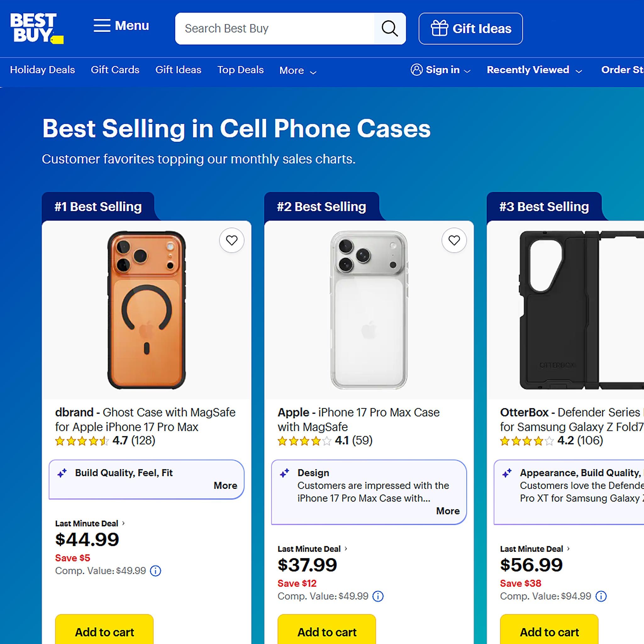Image resolution: width=644 pixels, height=644 pixels.
Task: Click info icon beside Apple case comp value
Action: [x=378, y=596]
